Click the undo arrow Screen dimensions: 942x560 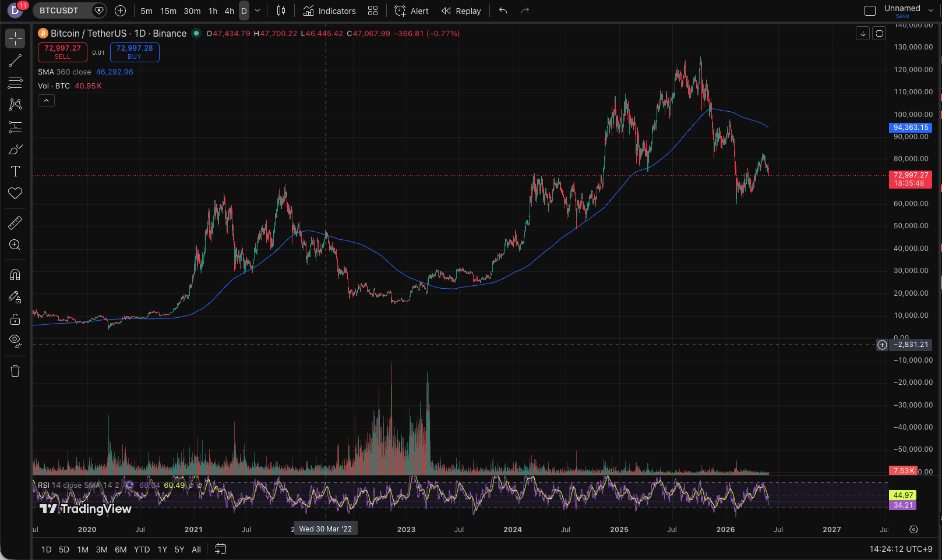503,10
